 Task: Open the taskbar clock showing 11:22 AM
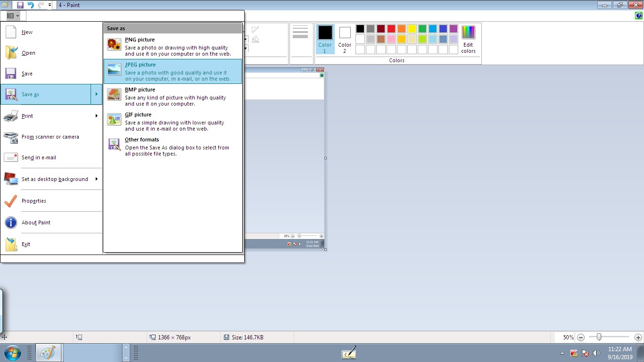tap(620, 353)
